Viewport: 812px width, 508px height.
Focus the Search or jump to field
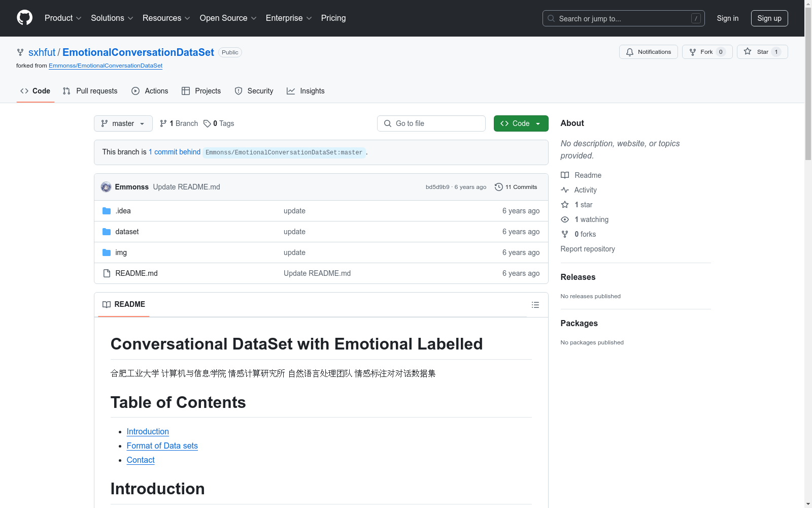pos(623,18)
